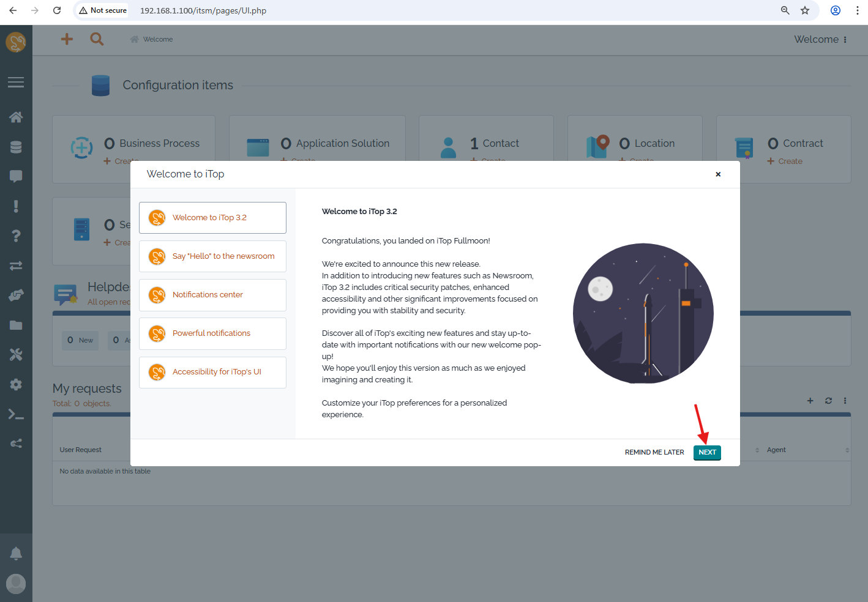Open the helpdesk speech bubble sidebar icon
This screenshot has height=602, width=868.
click(x=16, y=176)
